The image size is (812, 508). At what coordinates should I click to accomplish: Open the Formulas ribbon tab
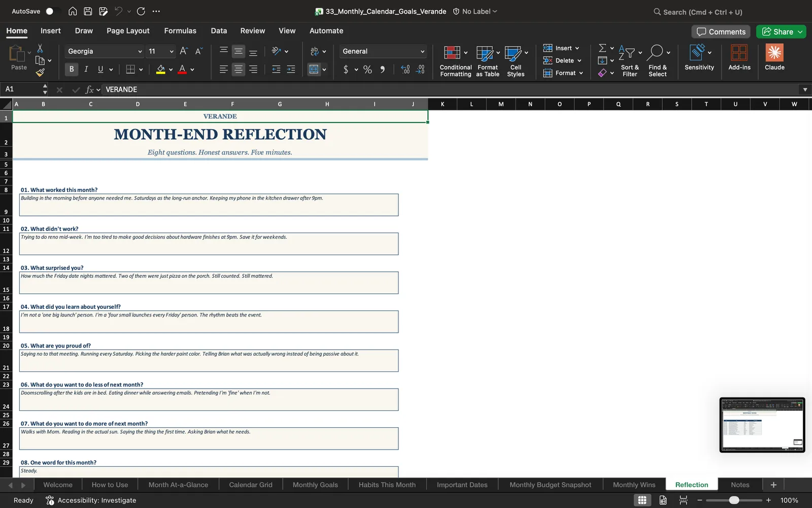coord(180,30)
